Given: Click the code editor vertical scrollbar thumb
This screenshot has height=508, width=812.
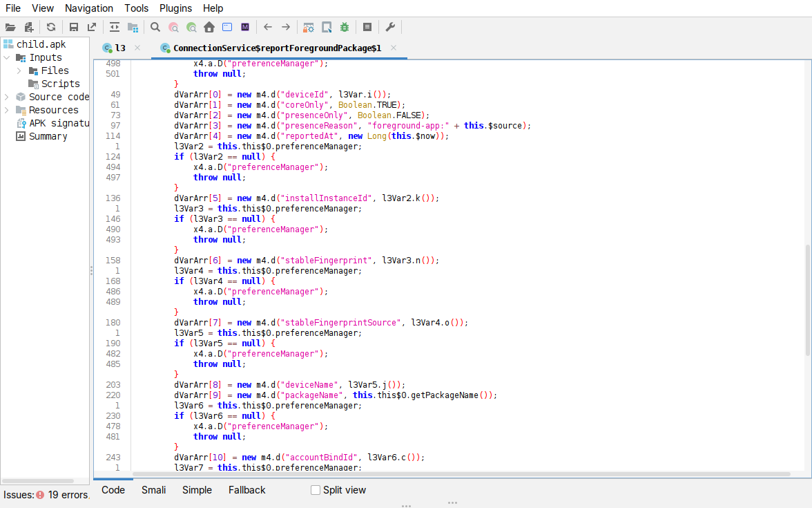Looking at the screenshot, I should 808,300.
